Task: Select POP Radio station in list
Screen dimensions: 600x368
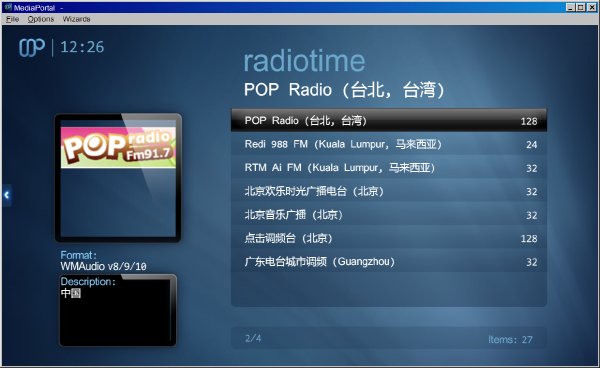Action: pyautogui.click(x=389, y=120)
